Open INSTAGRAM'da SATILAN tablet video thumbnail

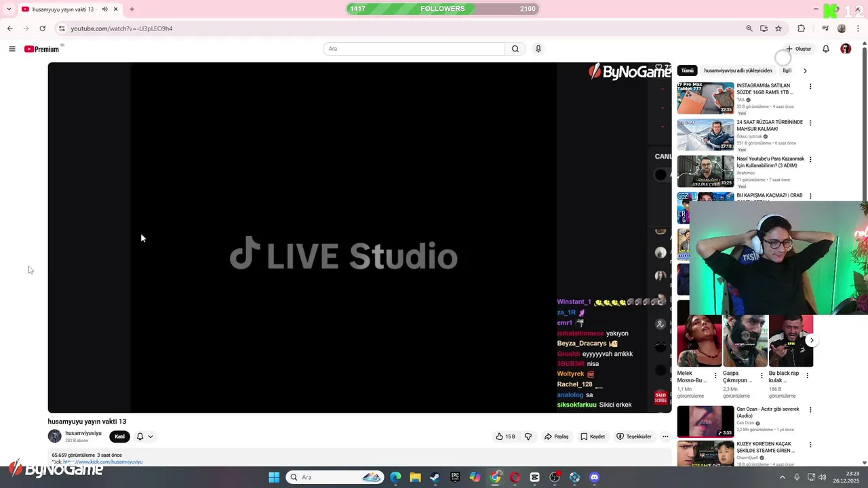tap(705, 98)
